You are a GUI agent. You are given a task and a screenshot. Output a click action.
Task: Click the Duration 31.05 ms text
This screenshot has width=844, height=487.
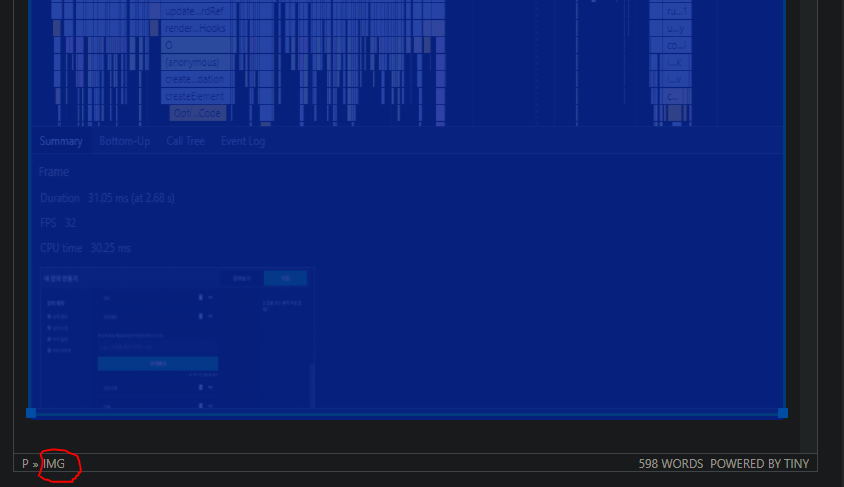(x=107, y=198)
